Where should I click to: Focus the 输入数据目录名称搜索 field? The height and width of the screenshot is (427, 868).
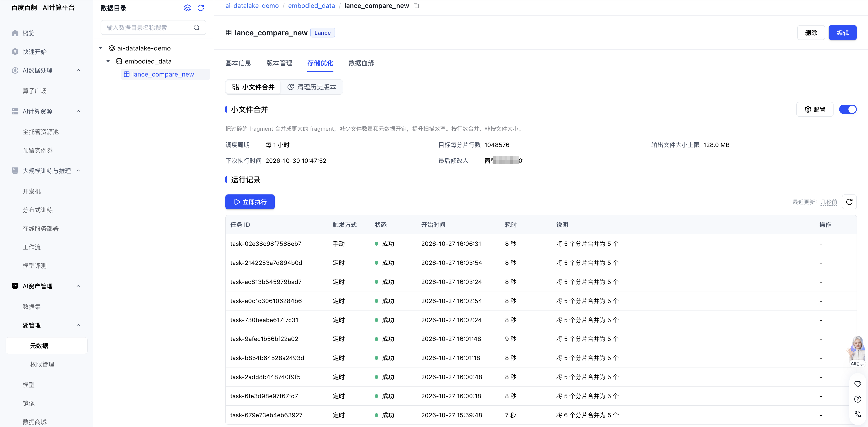[153, 28]
